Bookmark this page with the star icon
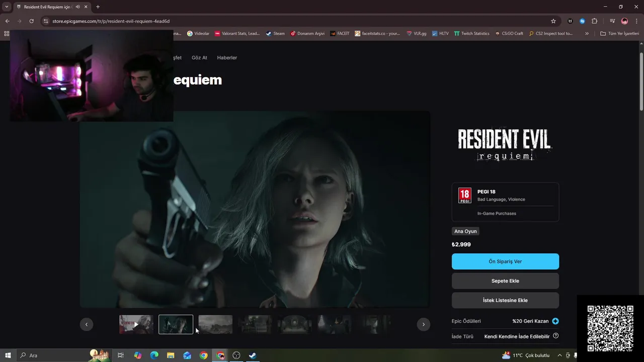The height and width of the screenshot is (362, 644). [x=553, y=21]
